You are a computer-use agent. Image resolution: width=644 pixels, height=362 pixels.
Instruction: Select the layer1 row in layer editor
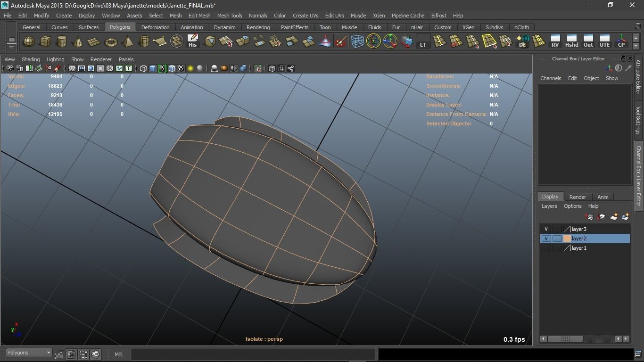coord(585,248)
